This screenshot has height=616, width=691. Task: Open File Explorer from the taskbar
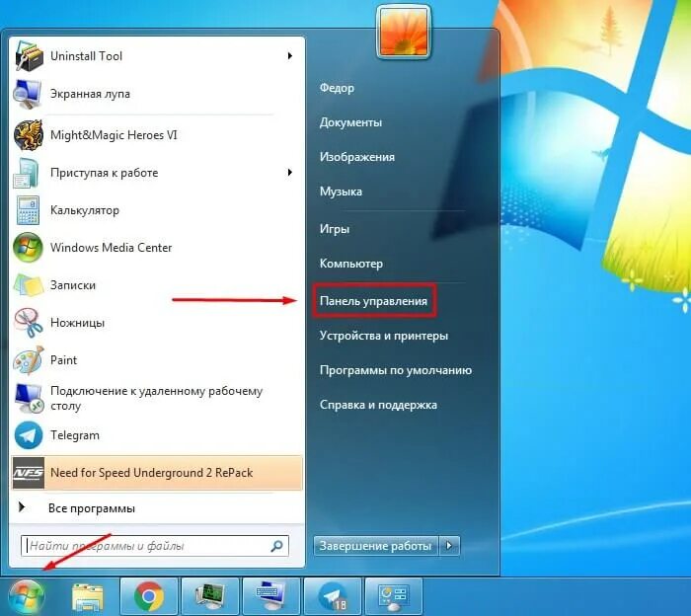[88, 596]
